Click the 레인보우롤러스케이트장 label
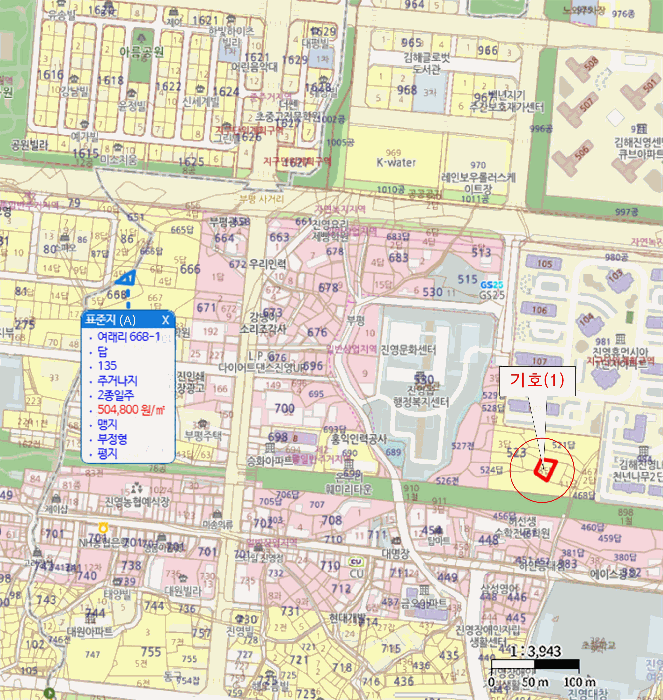The image size is (663, 700). tap(478, 183)
